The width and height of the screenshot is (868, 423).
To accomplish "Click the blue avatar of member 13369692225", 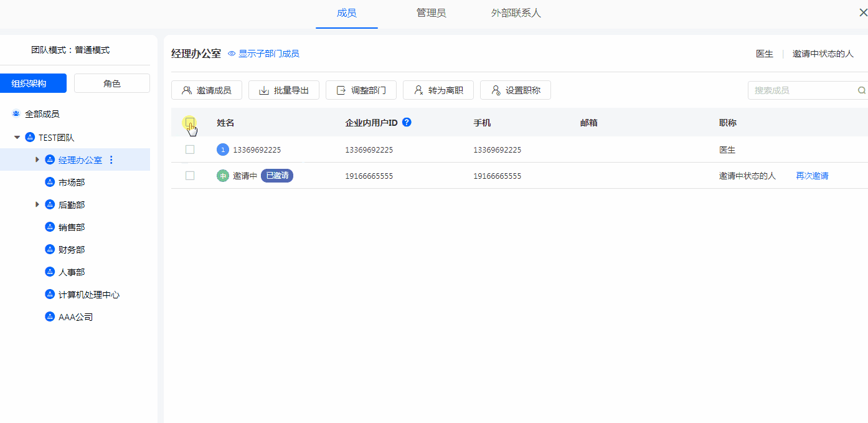I will pos(223,150).
